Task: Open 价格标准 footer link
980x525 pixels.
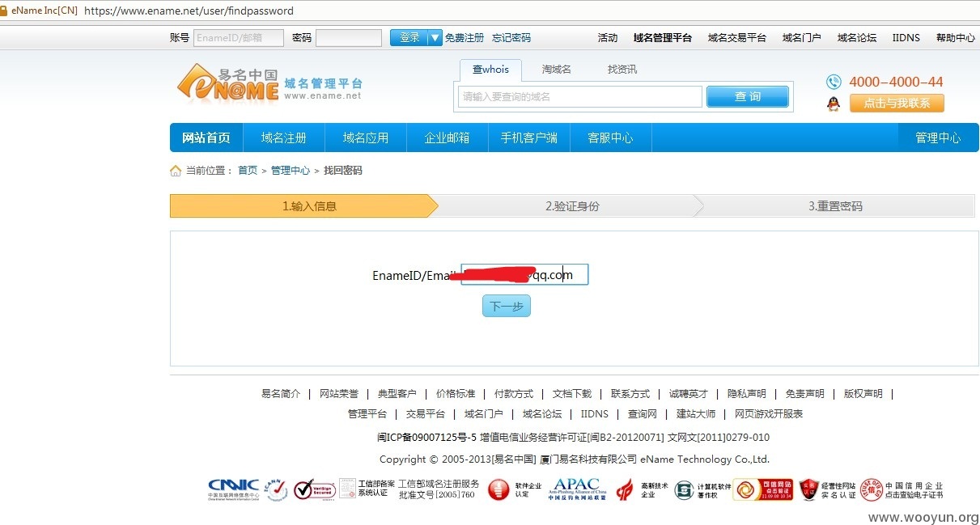Action: 456,394
